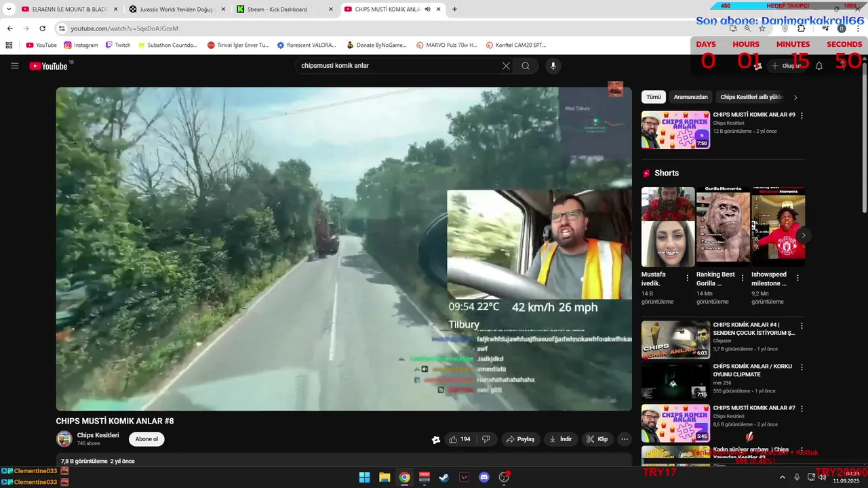Like the video with 194 likes

coord(460,439)
